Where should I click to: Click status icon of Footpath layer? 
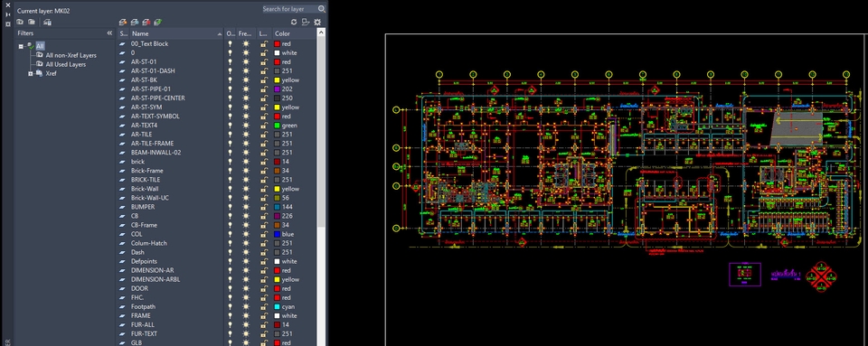pyautogui.click(x=123, y=307)
